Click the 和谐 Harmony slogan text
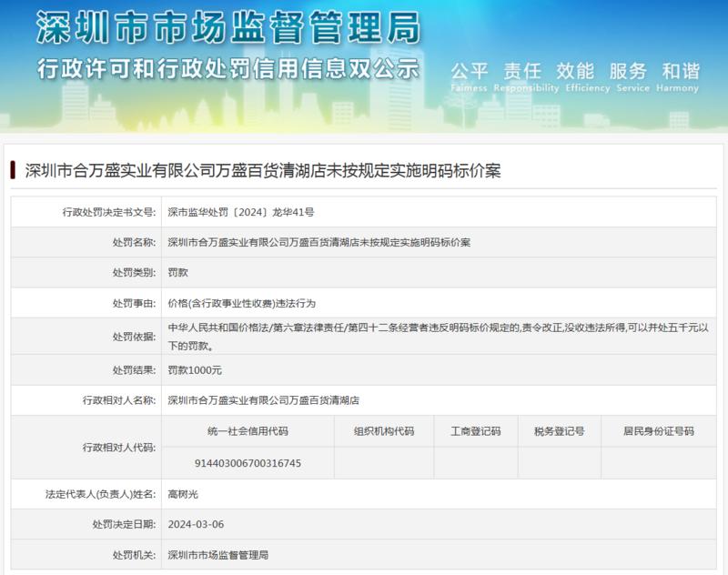Image resolution: width=728 pixels, height=575 pixels. point(677,77)
